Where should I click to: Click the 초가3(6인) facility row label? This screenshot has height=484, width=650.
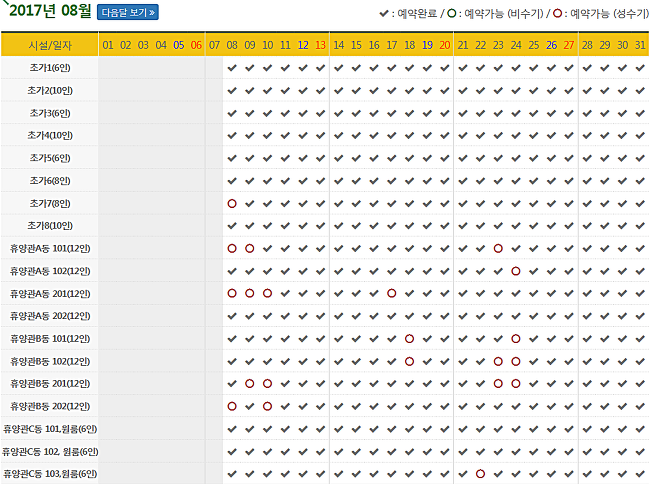(x=50, y=113)
